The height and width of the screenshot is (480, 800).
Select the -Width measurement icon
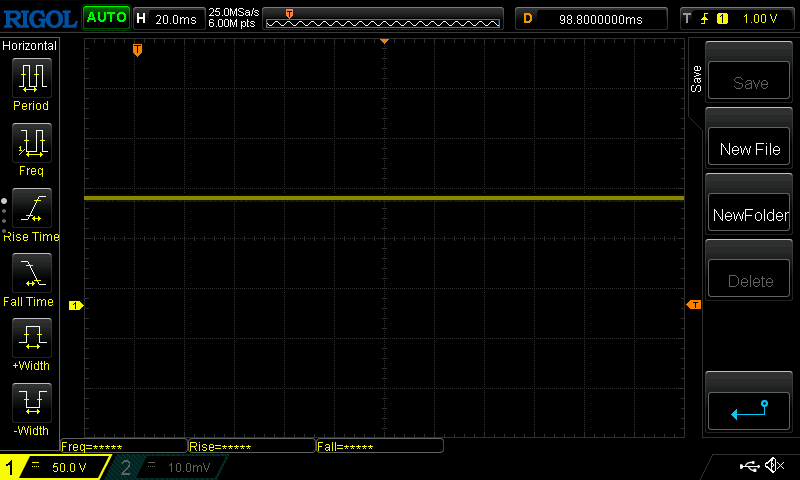(32, 402)
